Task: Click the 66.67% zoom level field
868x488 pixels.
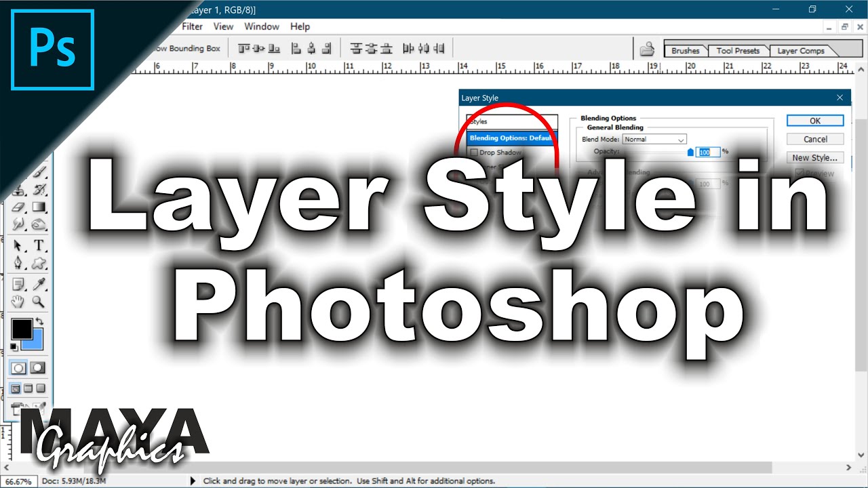Action: coord(18,481)
